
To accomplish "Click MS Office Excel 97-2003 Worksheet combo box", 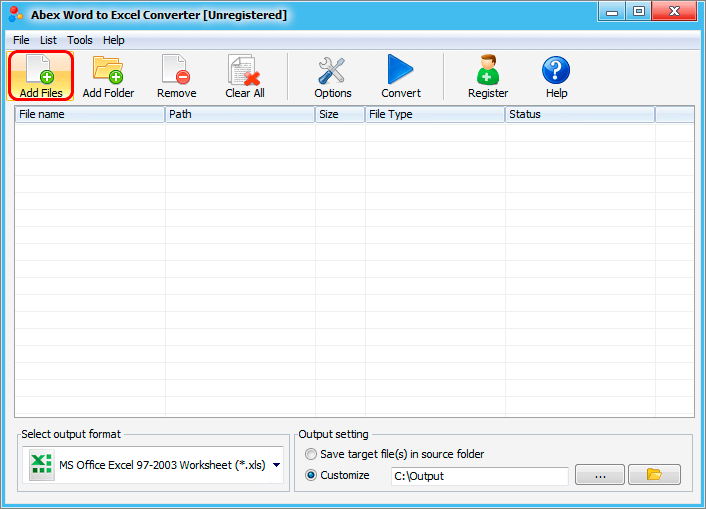I will tap(153, 465).
